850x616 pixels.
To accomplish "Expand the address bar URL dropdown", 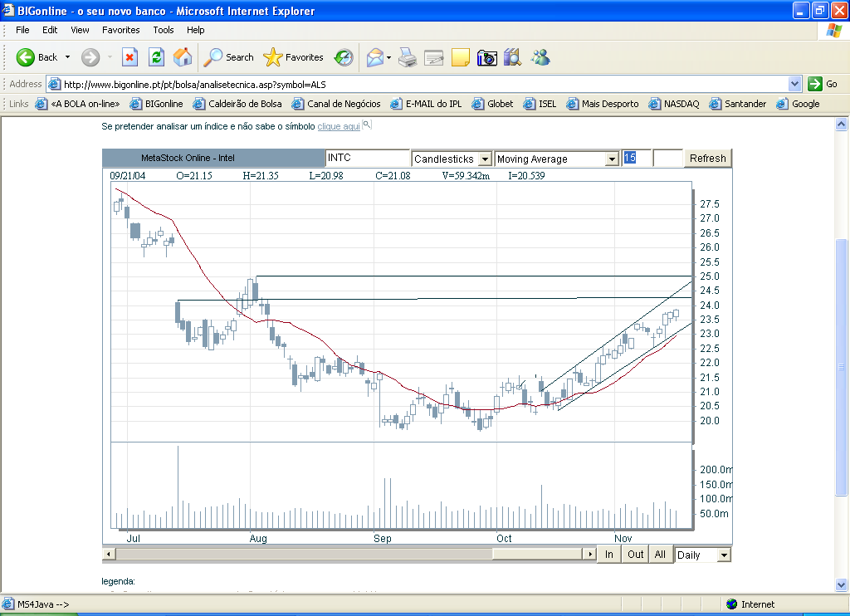I will point(794,84).
